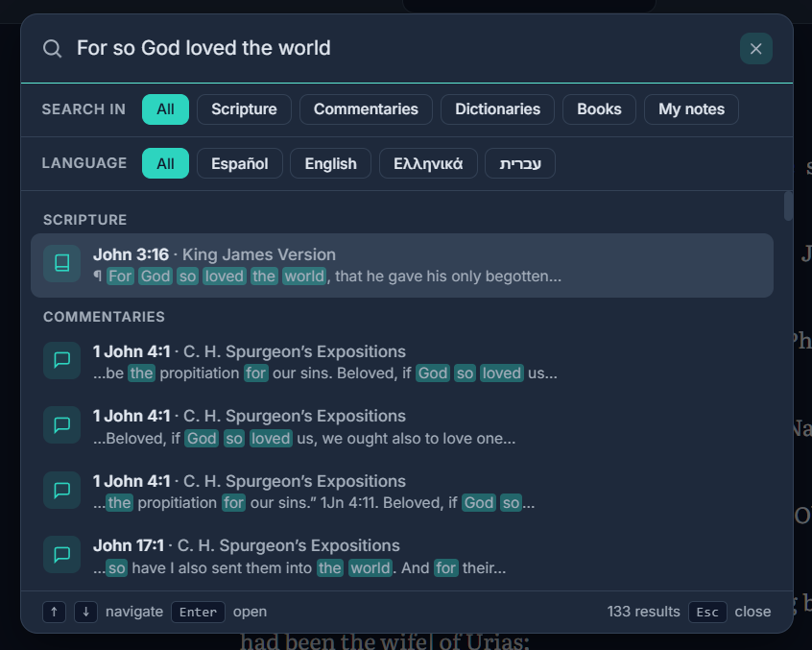Screen dimensions: 812x650
Task: Click comment icon of '1Jn 4:11' result
Action: point(61,490)
